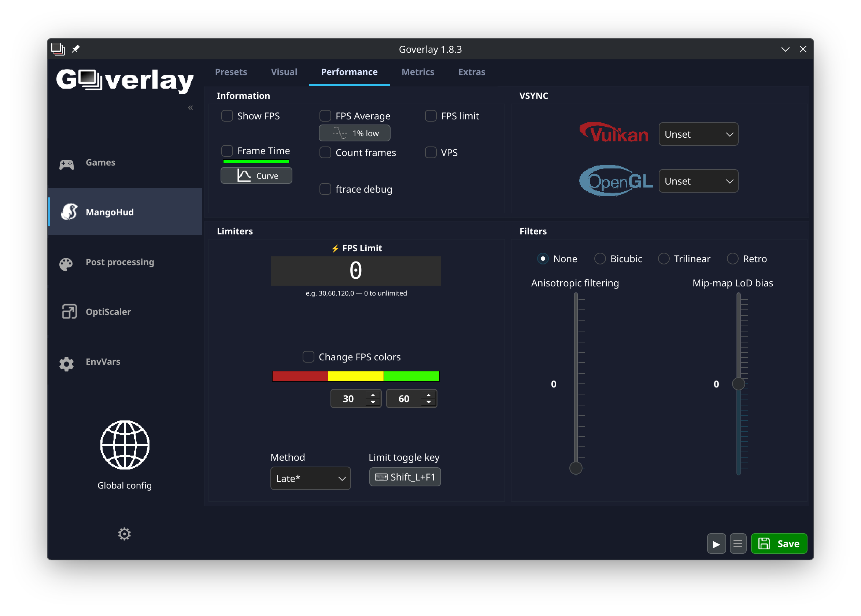Select the Bicubic filter radio button

click(599, 258)
